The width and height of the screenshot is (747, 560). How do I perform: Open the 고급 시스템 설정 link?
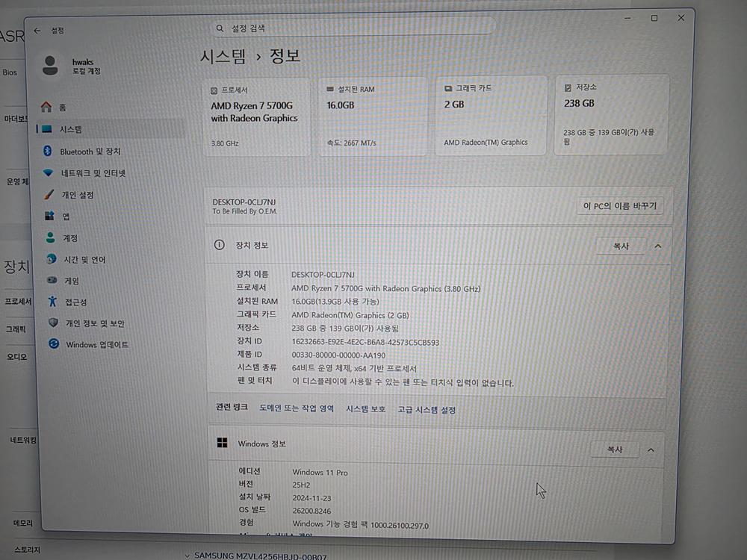pos(427,409)
